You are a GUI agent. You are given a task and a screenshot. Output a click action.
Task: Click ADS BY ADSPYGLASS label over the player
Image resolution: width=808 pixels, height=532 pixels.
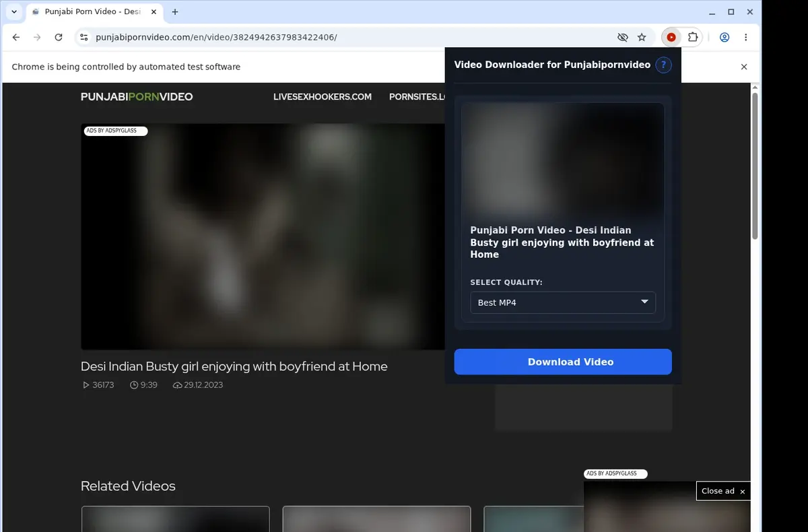click(114, 131)
